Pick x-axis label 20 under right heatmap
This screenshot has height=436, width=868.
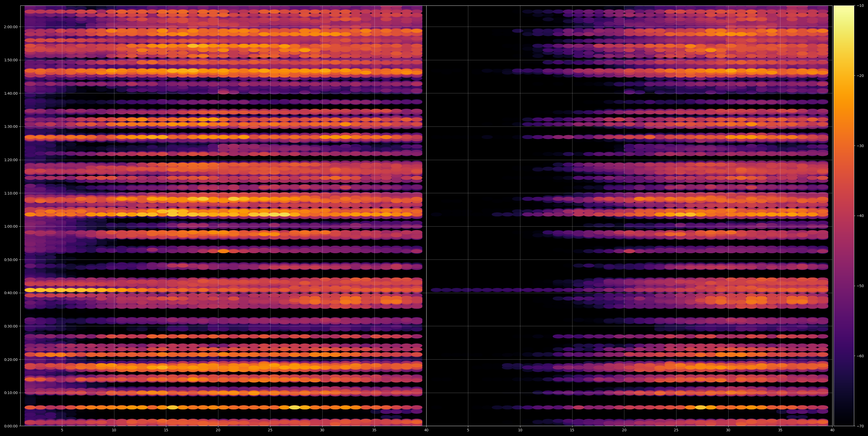click(x=624, y=430)
